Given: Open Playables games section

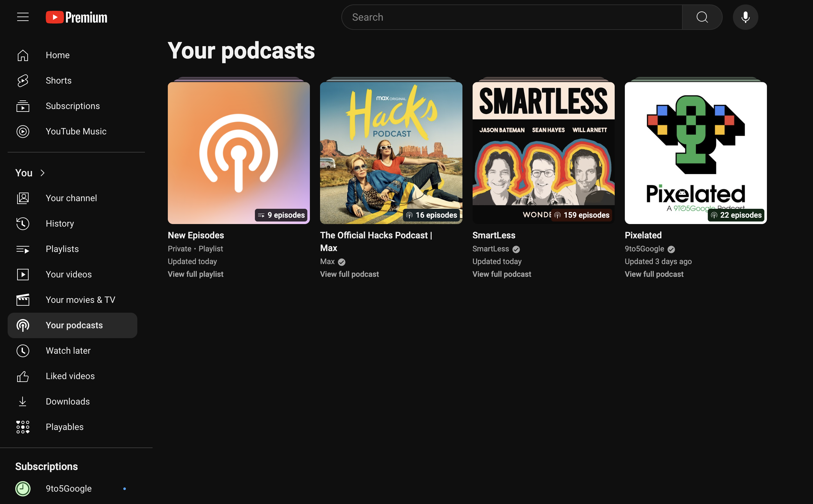Looking at the screenshot, I should click(x=64, y=427).
